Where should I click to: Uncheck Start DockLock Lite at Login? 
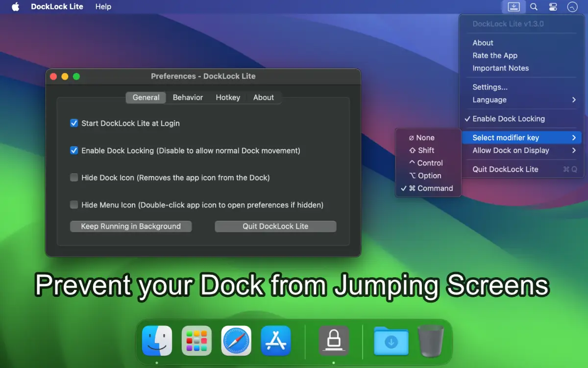74,123
